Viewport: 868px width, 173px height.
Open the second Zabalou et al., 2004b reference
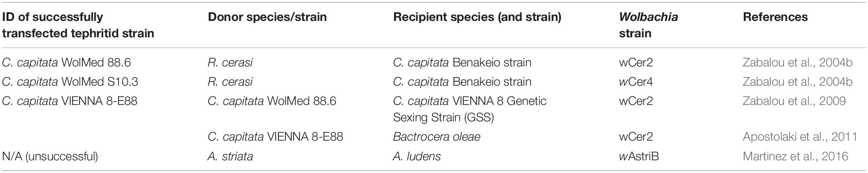[x=797, y=82]
